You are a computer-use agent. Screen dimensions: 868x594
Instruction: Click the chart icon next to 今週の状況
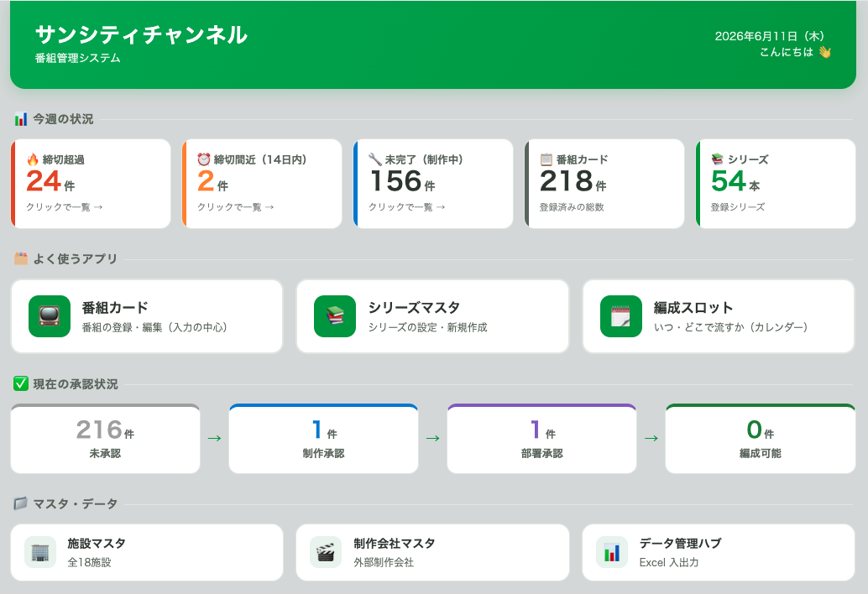[x=21, y=119]
